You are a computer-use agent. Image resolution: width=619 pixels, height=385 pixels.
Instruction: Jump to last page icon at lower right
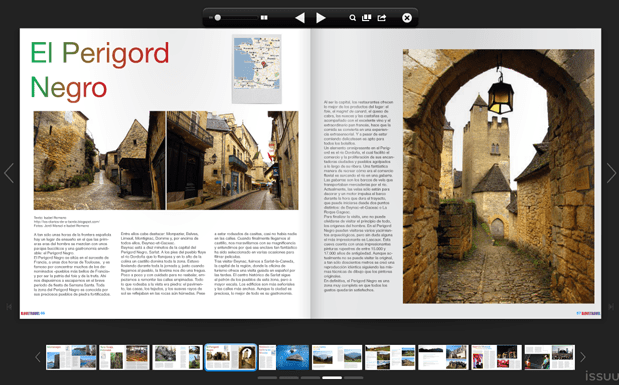tap(611, 306)
